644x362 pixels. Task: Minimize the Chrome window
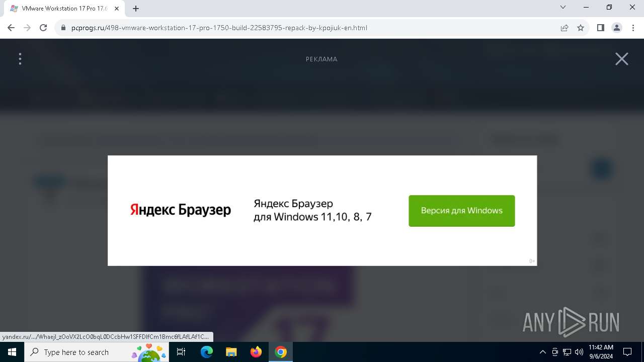coord(586,8)
